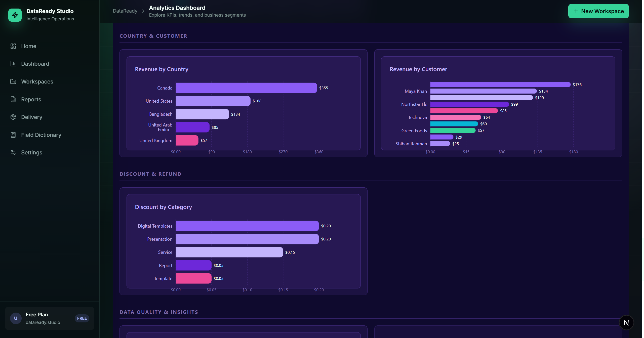The width and height of the screenshot is (644, 338).
Task: Click the DataReady Studio lightning logo
Action: [x=15, y=15]
